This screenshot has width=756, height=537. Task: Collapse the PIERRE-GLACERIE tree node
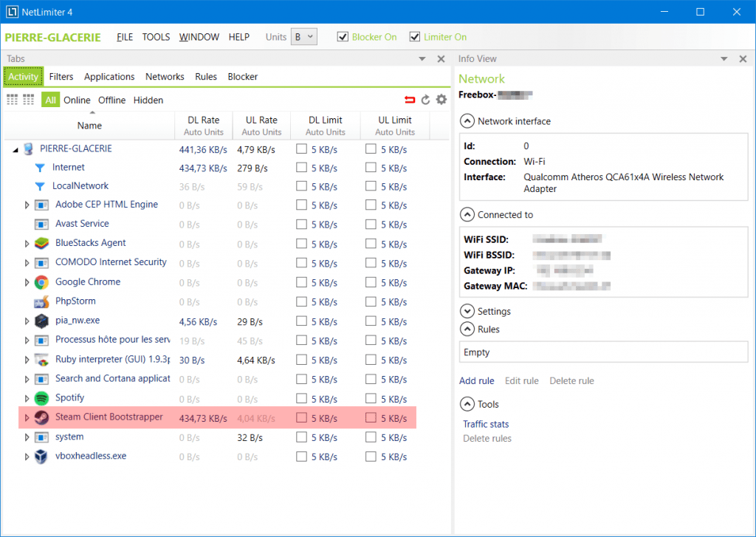16,149
